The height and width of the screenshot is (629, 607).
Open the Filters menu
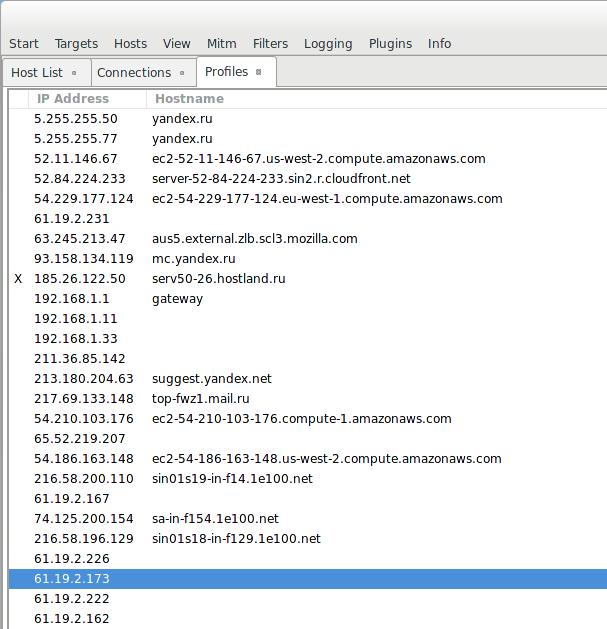[270, 43]
